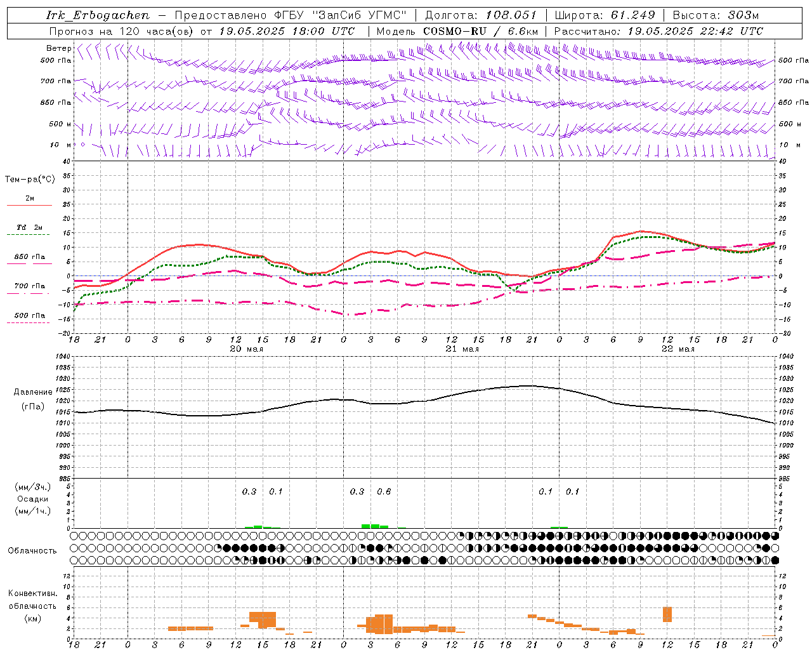The image size is (812, 650).
Task: Click the station name Irk_Erbogachen in header
Action: (98, 15)
